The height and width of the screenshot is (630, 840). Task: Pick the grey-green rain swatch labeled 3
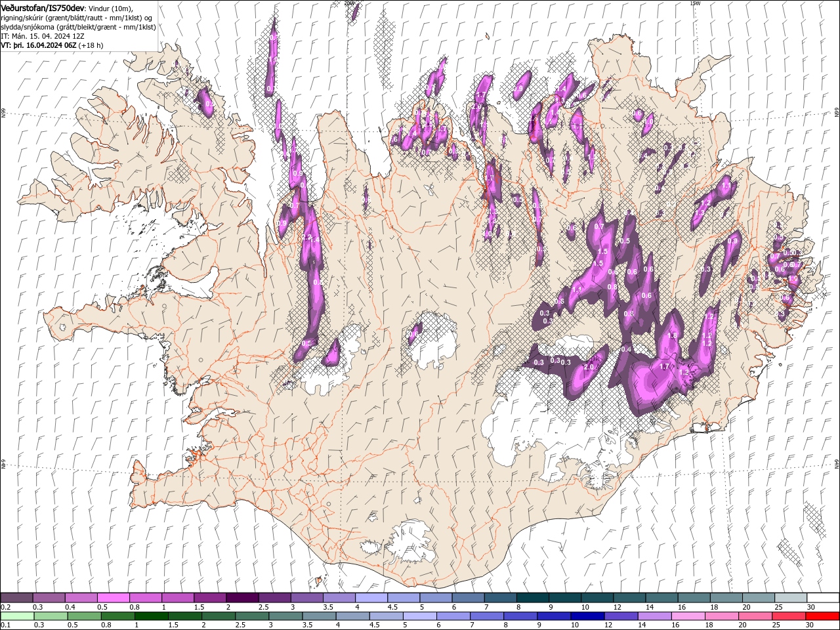click(x=285, y=616)
